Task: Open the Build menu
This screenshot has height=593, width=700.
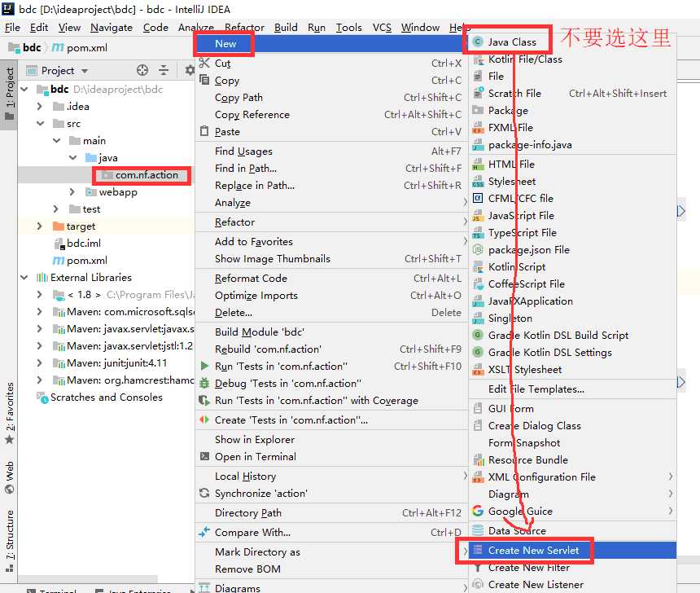Action: click(286, 27)
